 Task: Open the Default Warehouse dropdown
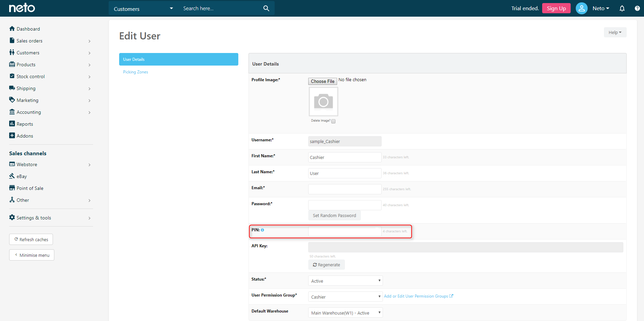click(346, 313)
